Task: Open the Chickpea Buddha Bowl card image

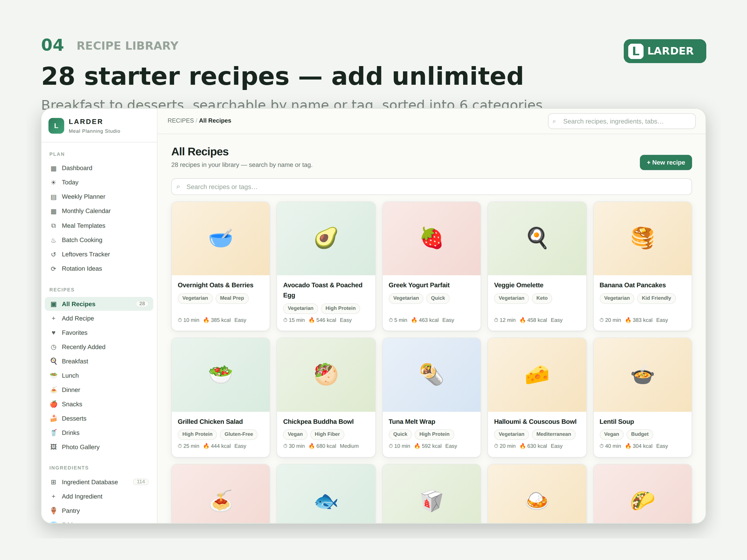Action: (326, 375)
